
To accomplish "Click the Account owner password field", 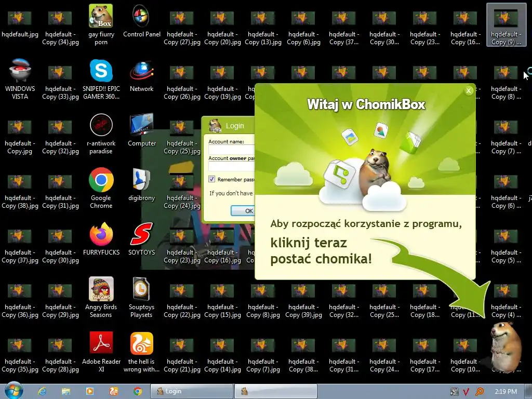I will click(231, 166).
